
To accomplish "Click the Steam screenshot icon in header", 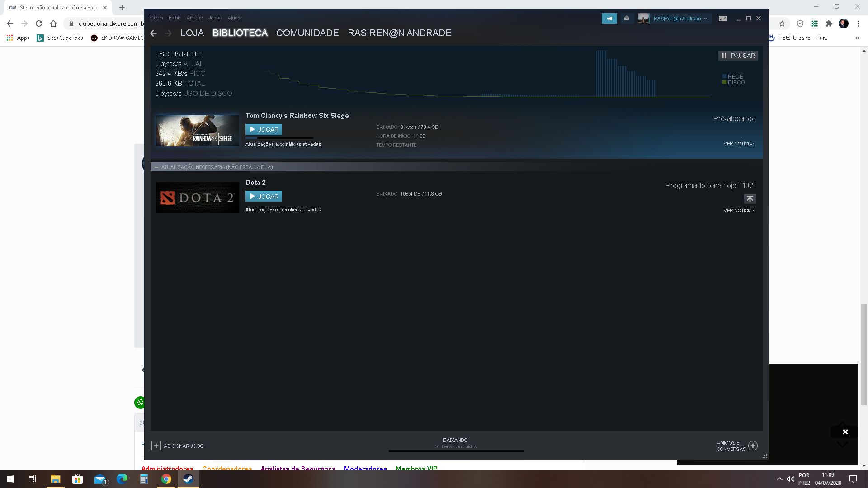I will coord(722,18).
